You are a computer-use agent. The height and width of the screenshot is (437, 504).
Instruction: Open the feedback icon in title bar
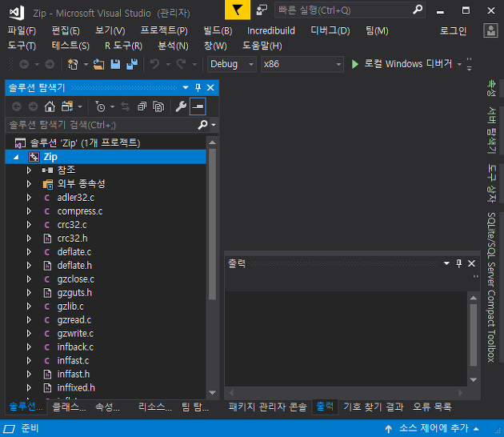pos(262,10)
